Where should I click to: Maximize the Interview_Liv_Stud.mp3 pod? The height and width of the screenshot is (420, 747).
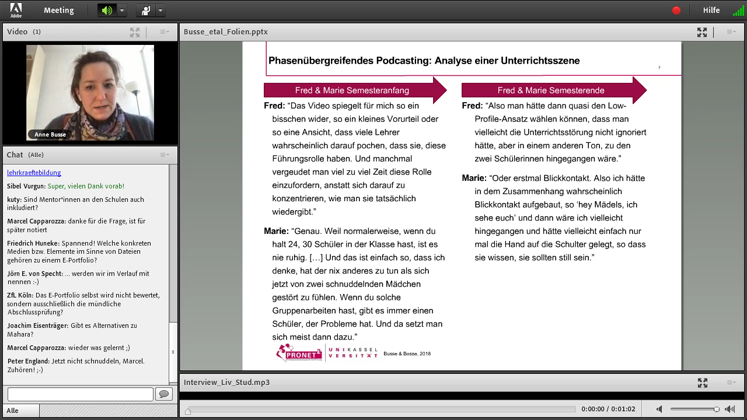702,383
